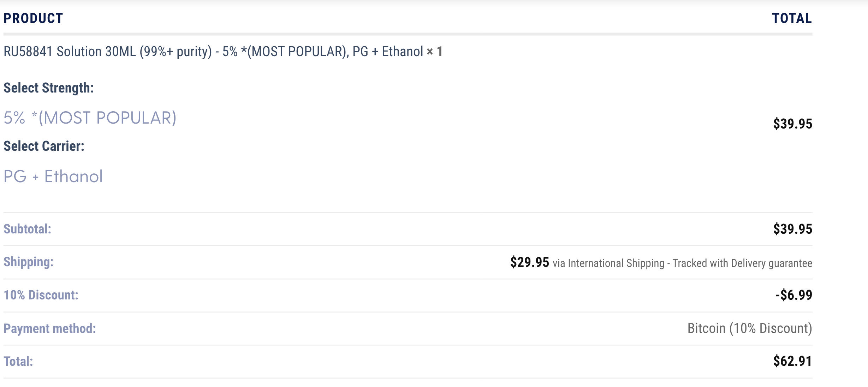The image size is (868, 387).
Task: Click the 10% Discount label
Action: coord(41,295)
